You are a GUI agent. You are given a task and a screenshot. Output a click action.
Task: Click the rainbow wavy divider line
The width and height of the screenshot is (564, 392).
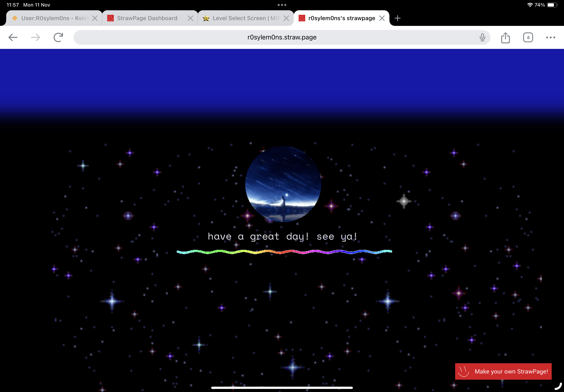[x=284, y=251]
